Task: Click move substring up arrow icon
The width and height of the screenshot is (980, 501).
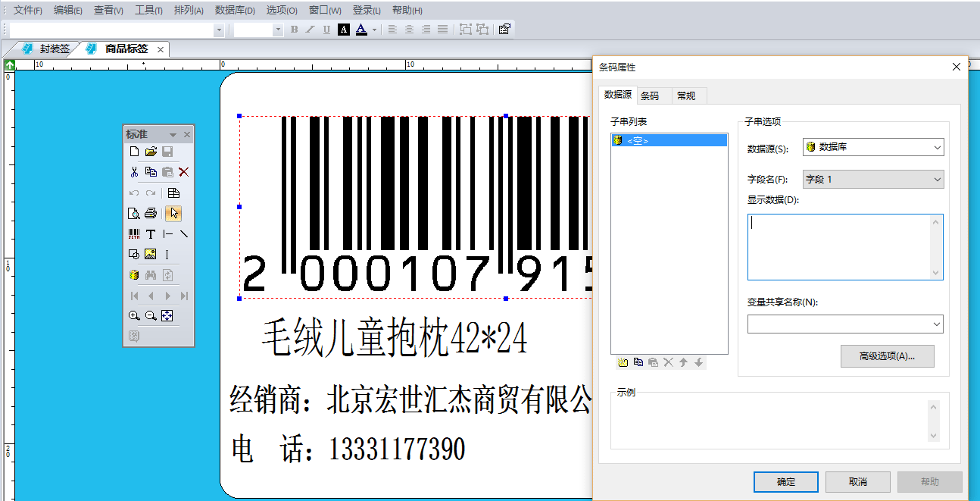Action: [x=683, y=362]
